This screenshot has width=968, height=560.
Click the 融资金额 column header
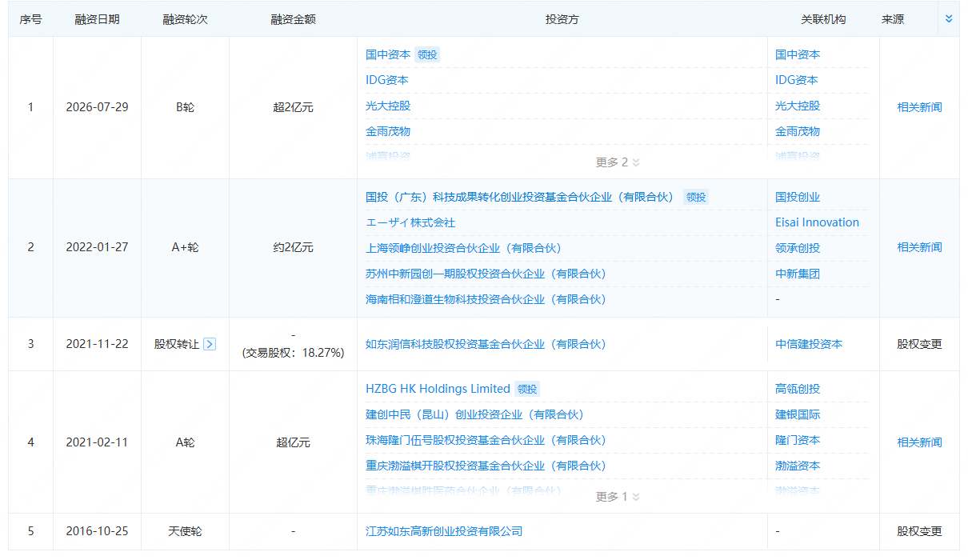tap(293, 19)
